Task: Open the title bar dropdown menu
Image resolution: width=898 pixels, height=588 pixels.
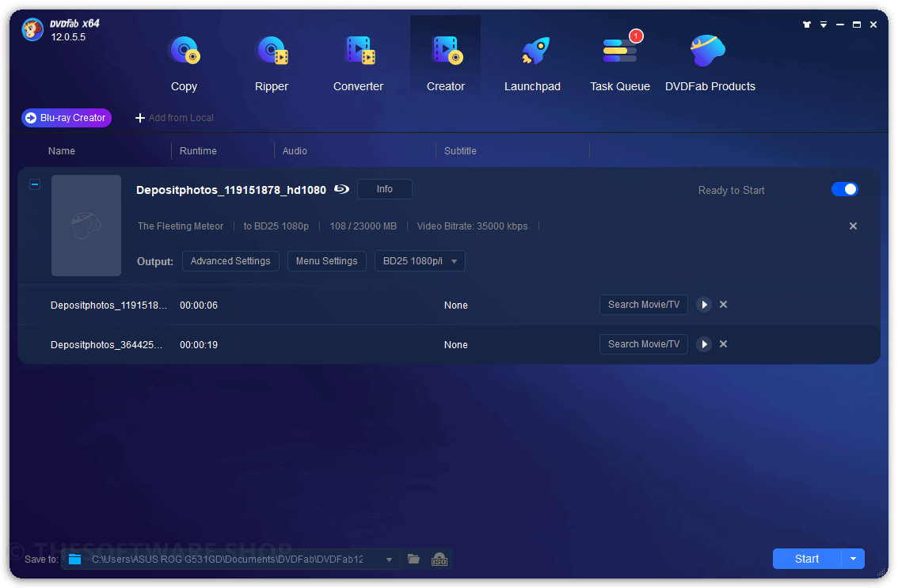Action: [824, 25]
